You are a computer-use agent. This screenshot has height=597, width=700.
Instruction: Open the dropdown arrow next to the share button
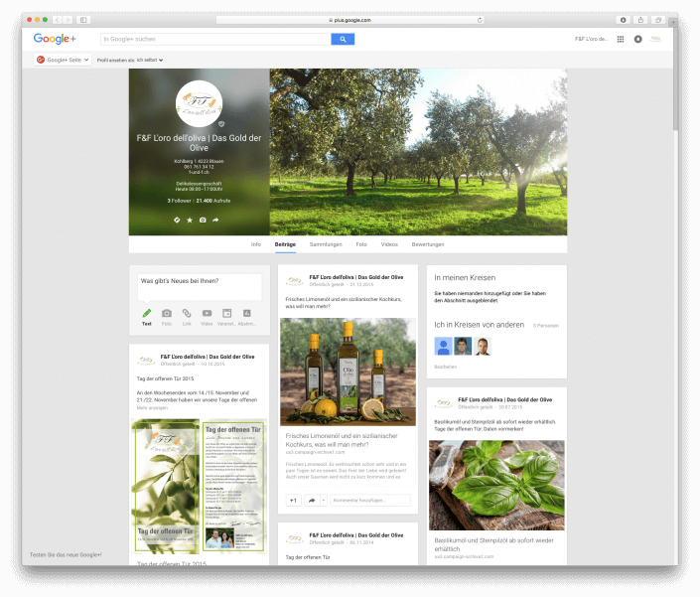pos(324,501)
